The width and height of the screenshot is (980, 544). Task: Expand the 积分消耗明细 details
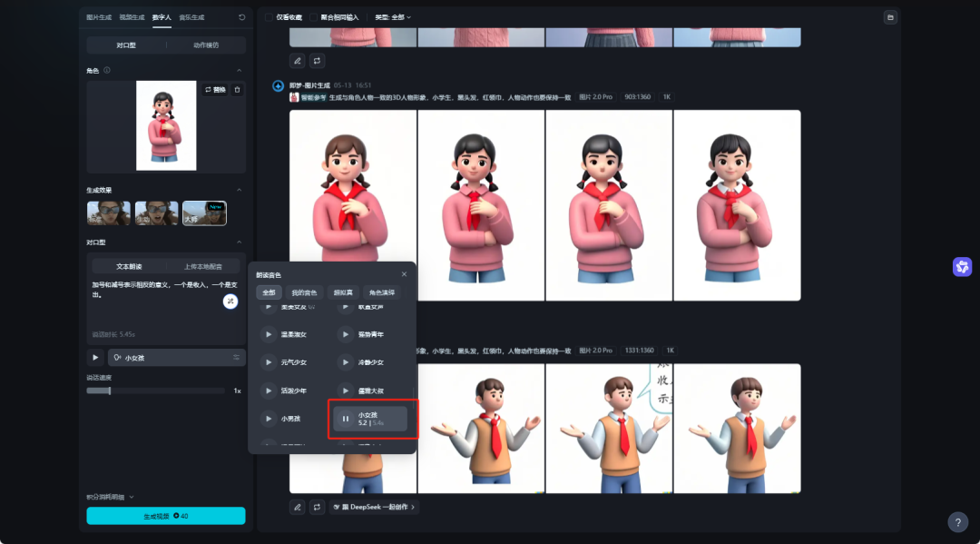point(111,497)
